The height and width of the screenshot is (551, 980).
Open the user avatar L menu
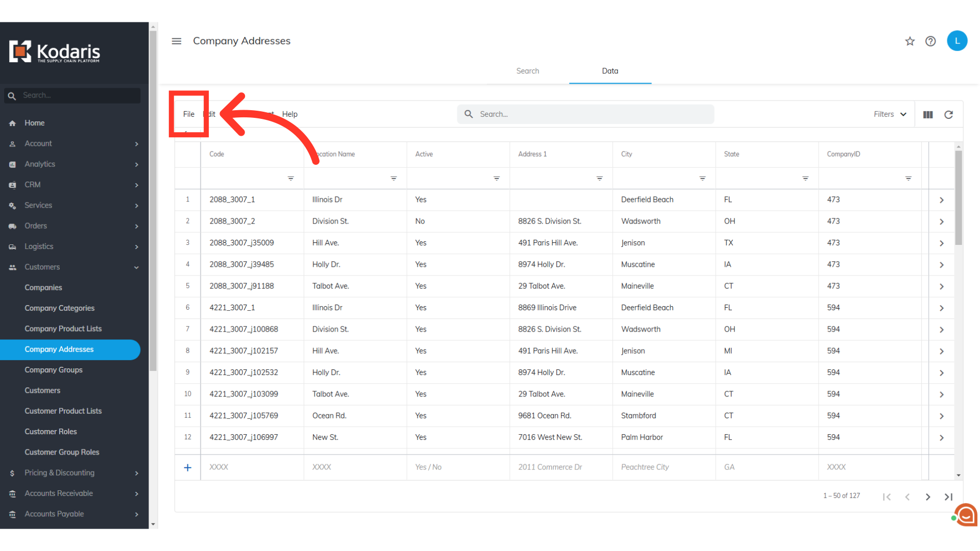click(957, 41)
